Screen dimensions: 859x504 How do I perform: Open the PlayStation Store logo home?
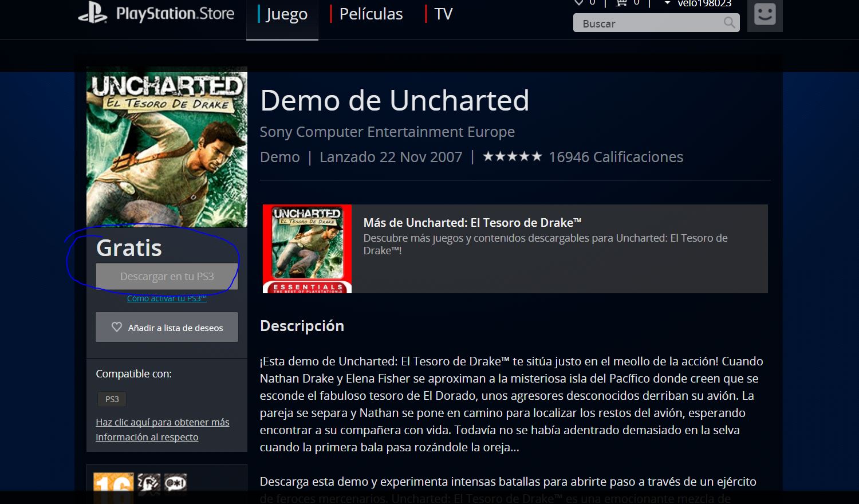[x=156, y=14]
